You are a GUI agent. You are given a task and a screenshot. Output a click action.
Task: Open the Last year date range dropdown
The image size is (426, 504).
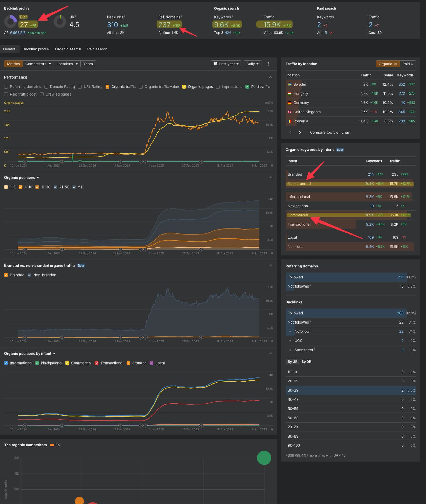[226, 64]
